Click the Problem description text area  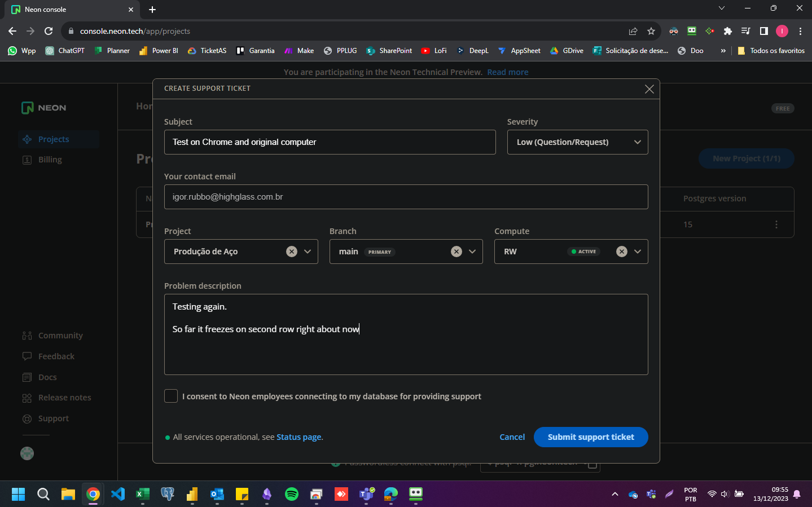pos(406,334)
